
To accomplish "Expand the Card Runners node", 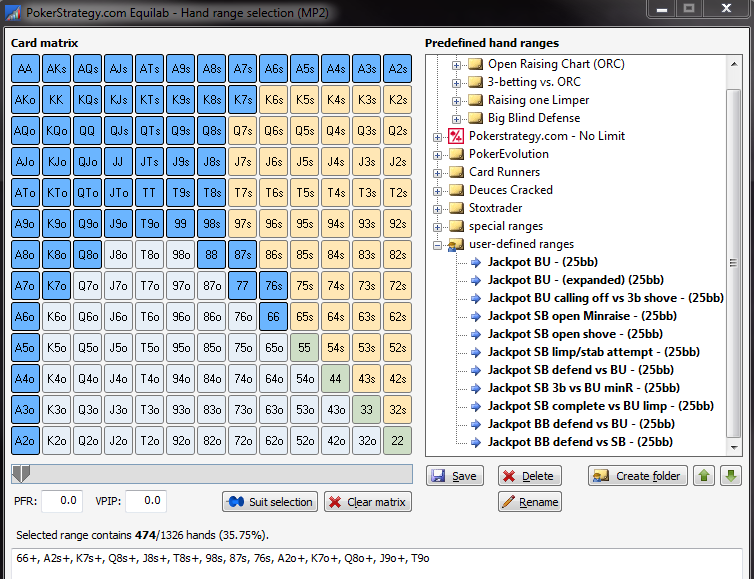I will [437, 173].
